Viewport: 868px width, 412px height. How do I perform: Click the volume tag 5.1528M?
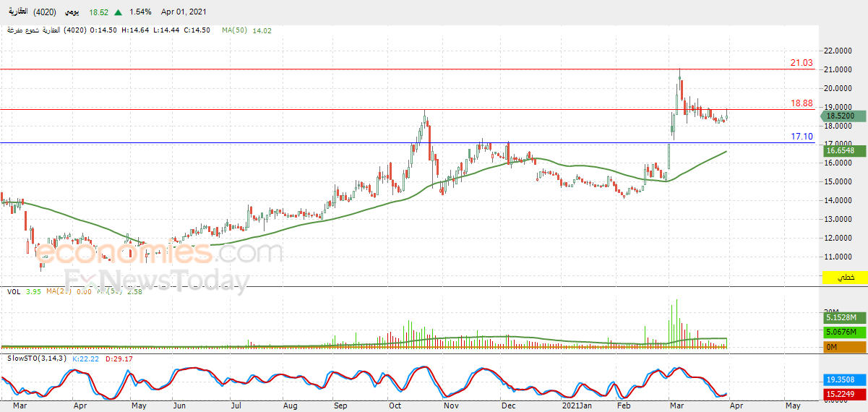(x=844, y=317)
